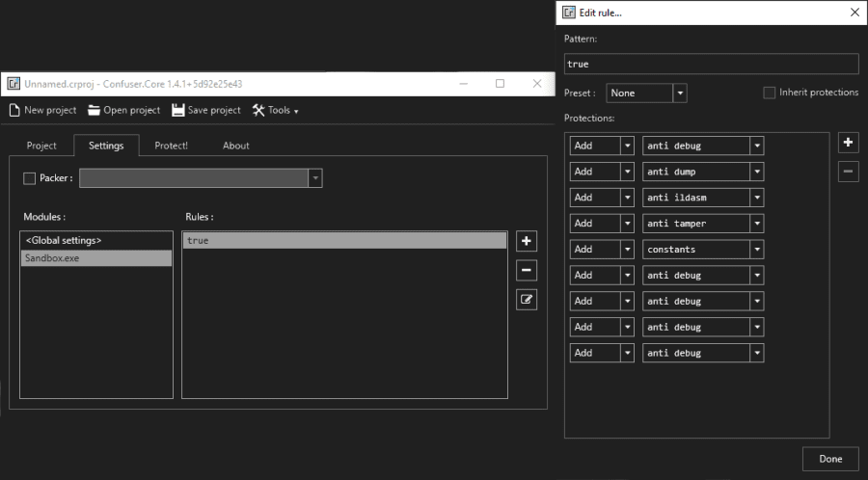Open the Tools dropdown menu

[276, 110]
